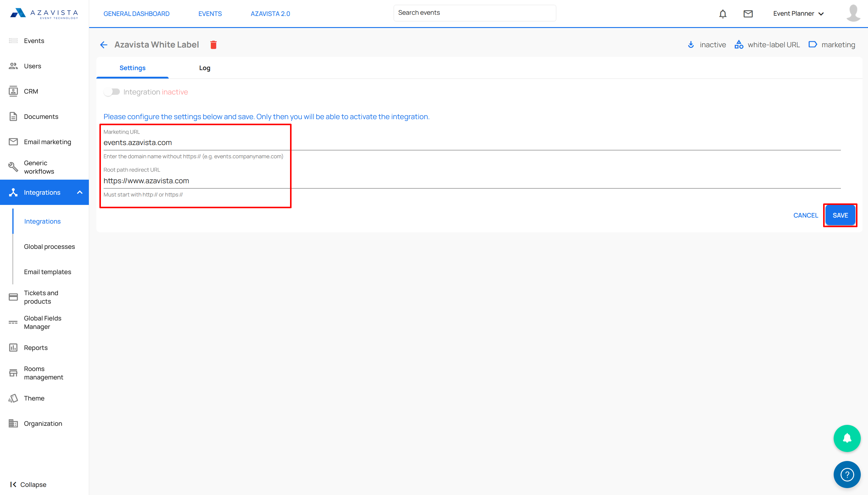Open the notifications bell in header
Image resolution: width=868 pixels, height=495 pixels.
[723, 14]
